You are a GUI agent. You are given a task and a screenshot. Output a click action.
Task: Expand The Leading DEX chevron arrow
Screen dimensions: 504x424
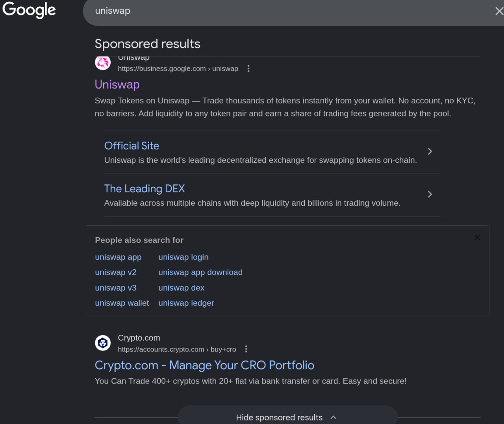430,194
